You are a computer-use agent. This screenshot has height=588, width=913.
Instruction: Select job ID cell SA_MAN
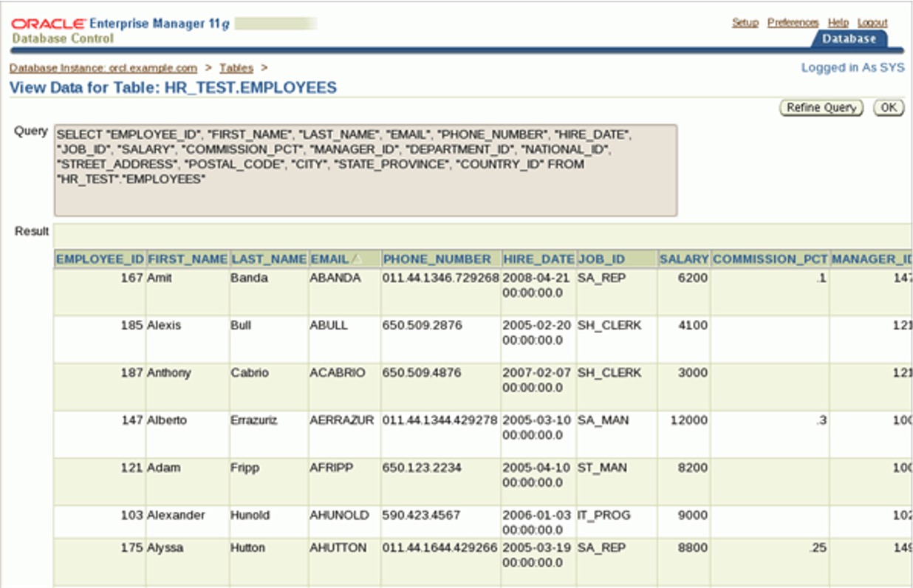[603, 420]
